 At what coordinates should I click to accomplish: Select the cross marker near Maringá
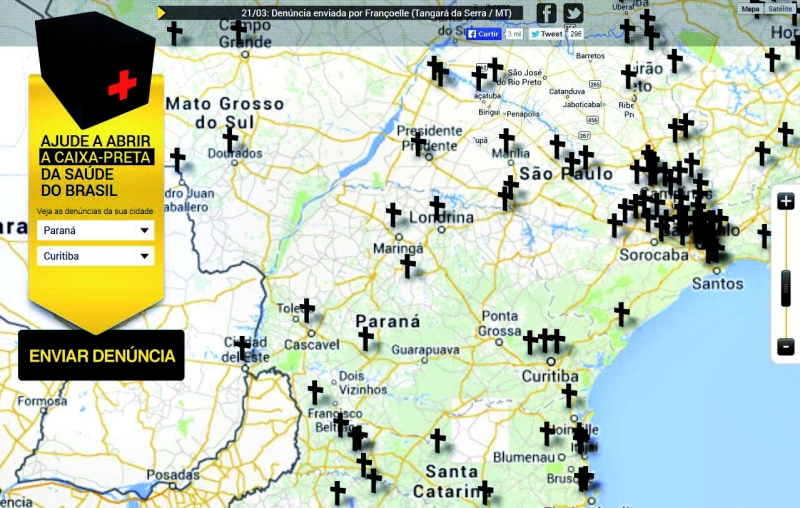click(408, 265)
